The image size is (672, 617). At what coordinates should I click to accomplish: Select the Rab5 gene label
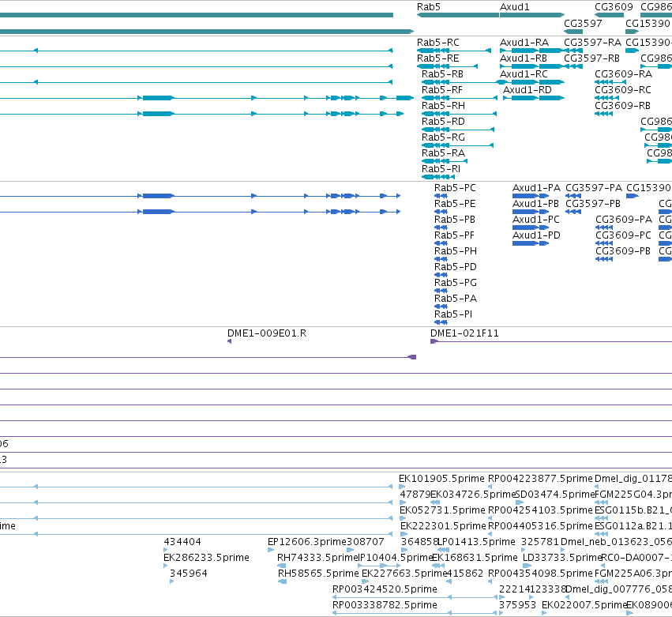coord(428,7)
